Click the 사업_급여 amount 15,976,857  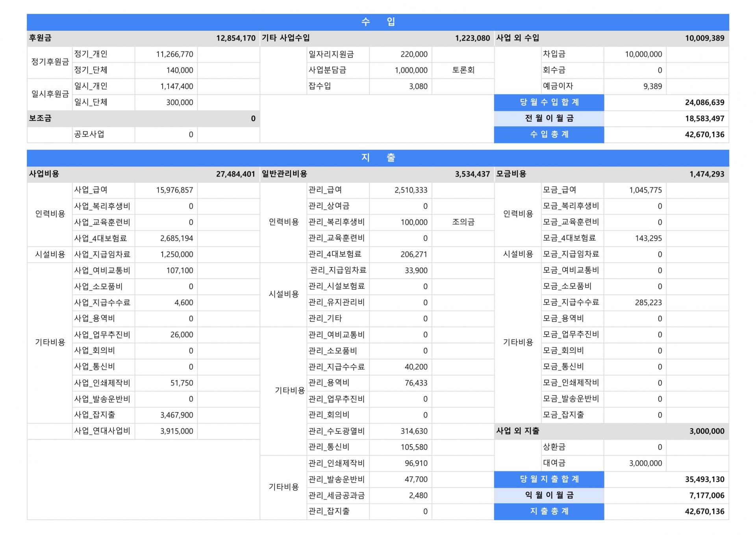point(174,190)
